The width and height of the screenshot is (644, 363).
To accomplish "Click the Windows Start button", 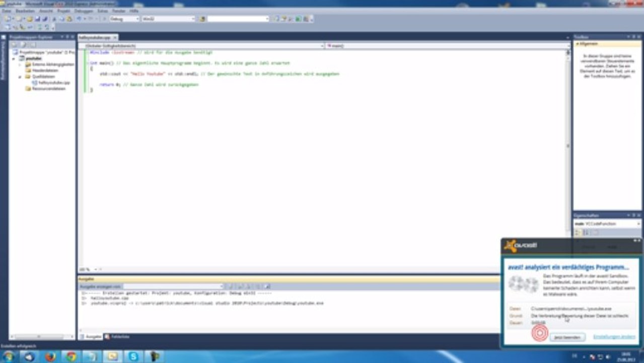I will (x=9, y=356).
